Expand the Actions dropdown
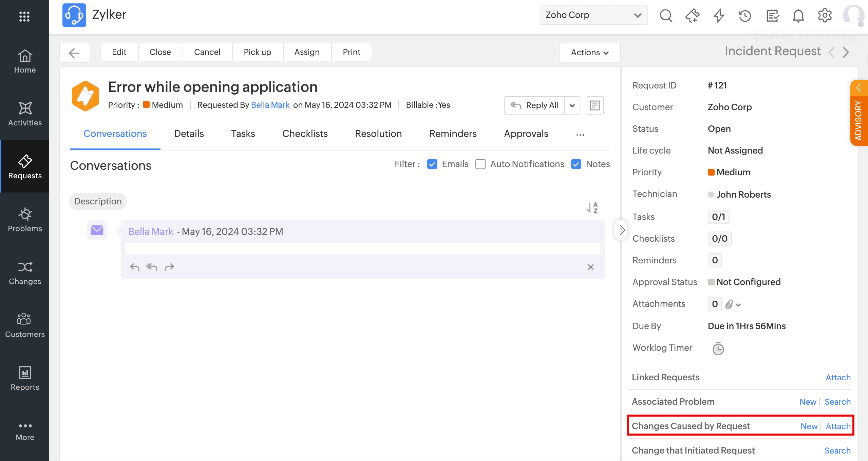The height and width of the screenshot is (461, 868). click(590, 53)
